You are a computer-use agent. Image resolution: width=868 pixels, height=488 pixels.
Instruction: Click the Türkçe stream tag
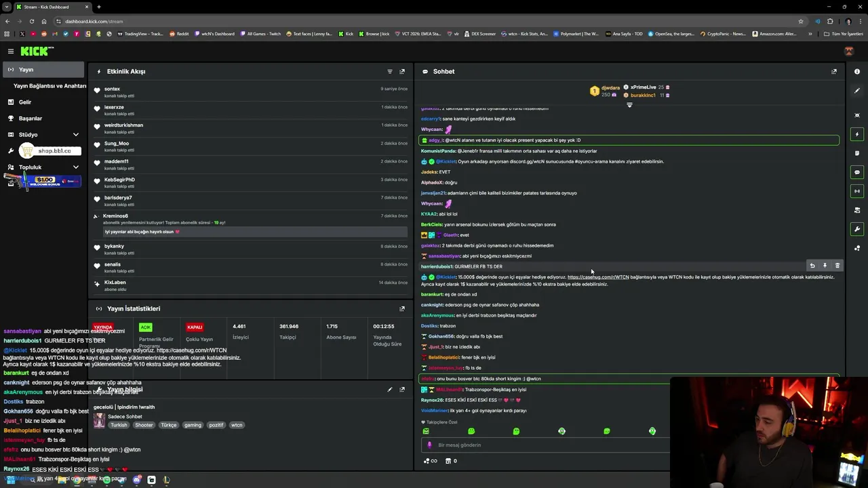coord(169,425)
